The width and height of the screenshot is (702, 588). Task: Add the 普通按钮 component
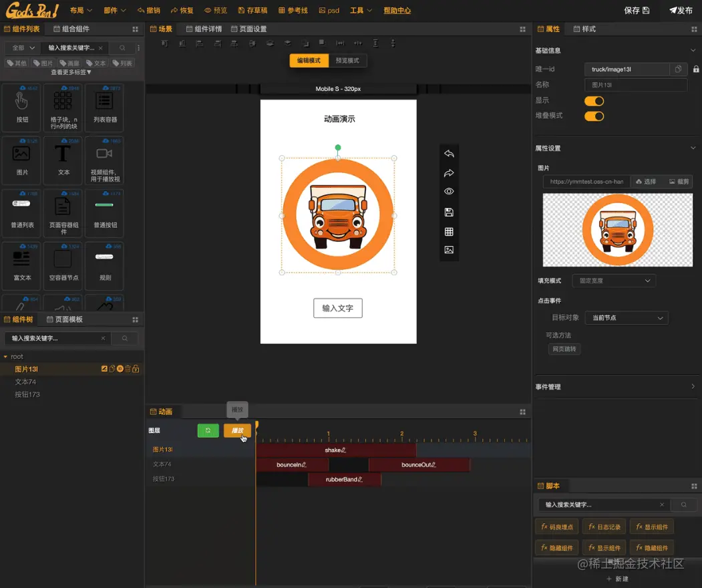click(105, 213)
